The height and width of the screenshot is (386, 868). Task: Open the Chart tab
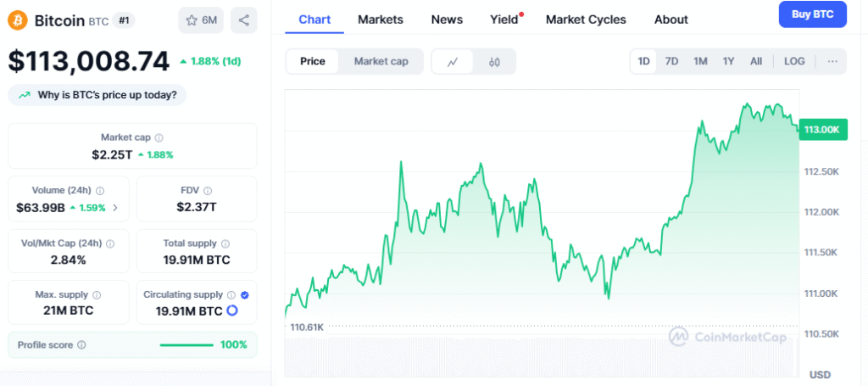[x=314, y=20]
